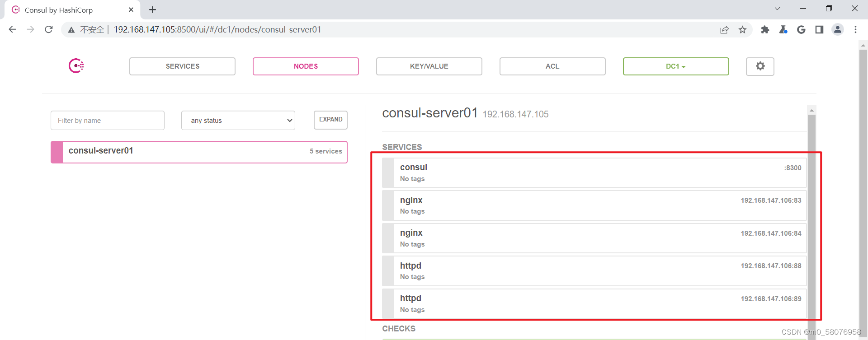868x340 pixels.
Task: Open the SERVICES section
Action: 182,66
